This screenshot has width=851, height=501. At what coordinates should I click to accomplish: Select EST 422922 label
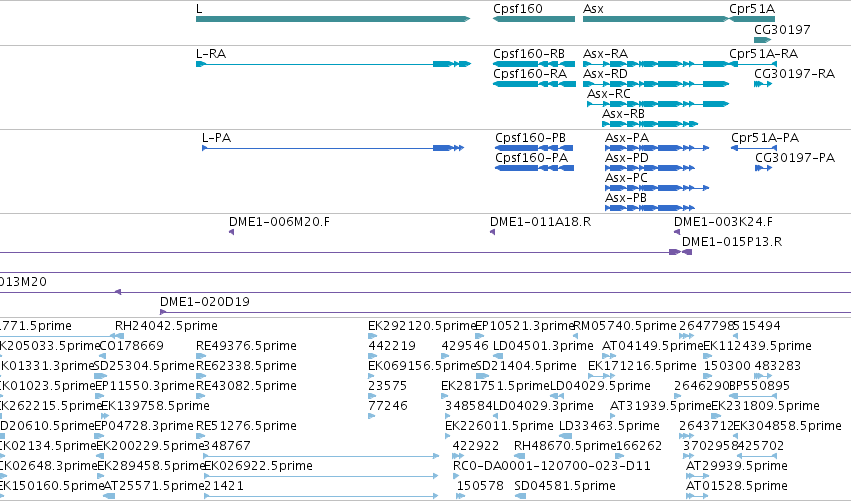475,446
